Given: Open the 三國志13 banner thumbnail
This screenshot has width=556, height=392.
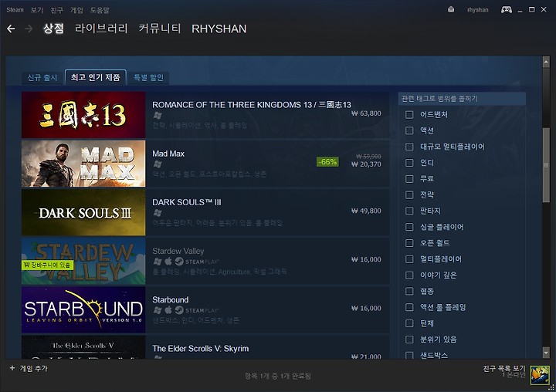Looking at the screenshot, I should tap(83, 115).
